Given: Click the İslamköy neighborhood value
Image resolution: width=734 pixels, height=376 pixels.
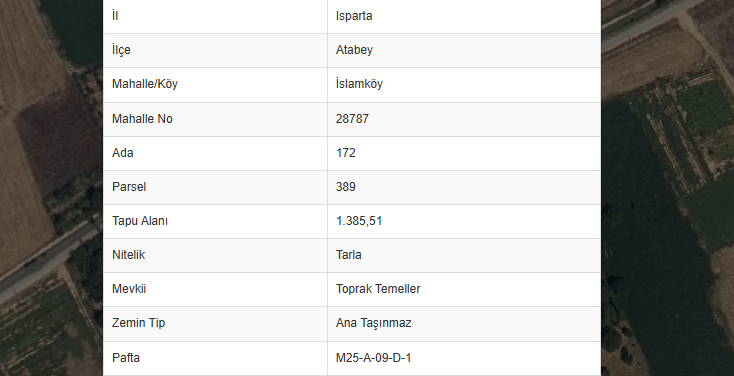Looking at the screenshot, I should tap(359, 84).
